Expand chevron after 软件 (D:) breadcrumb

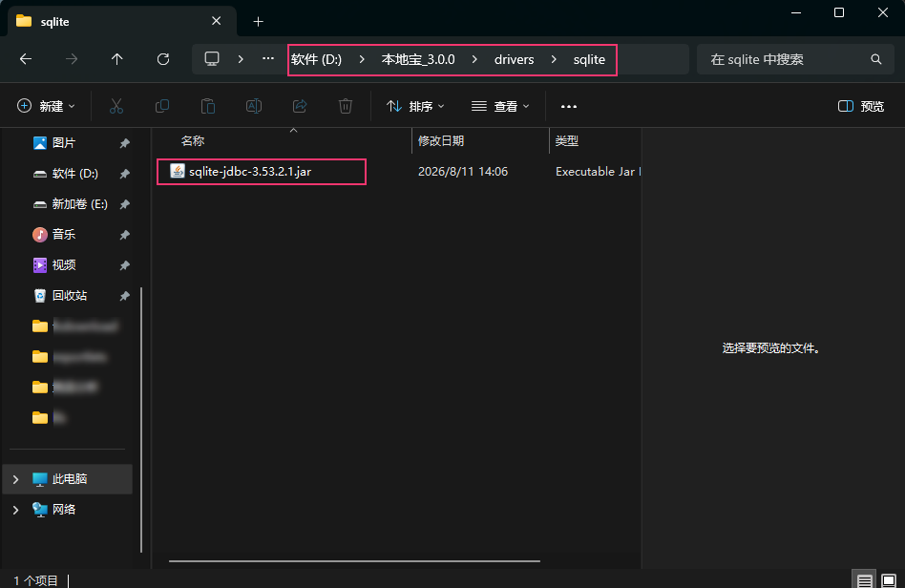click(362, 59)
